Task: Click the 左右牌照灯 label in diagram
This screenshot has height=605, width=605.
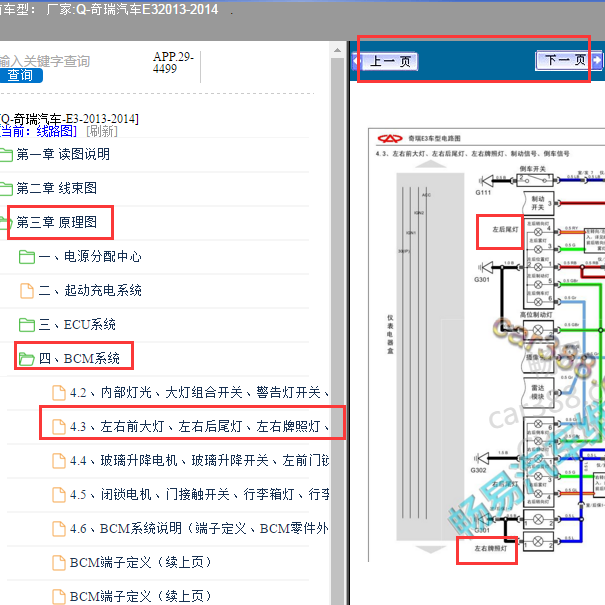Action: point(490,548)
